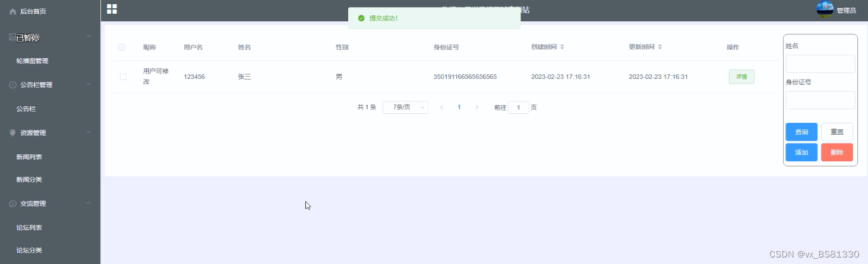Click the blue 查询 button
868x264 pixels.
tap(801, 132)
